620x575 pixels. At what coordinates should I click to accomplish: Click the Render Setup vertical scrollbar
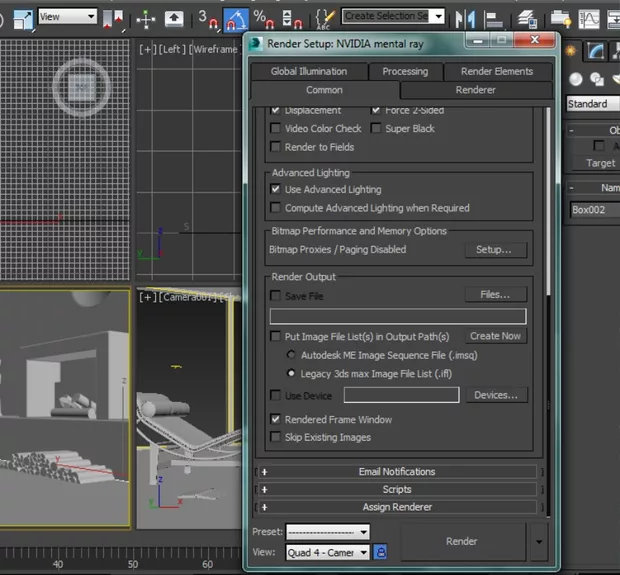[548, 201]
